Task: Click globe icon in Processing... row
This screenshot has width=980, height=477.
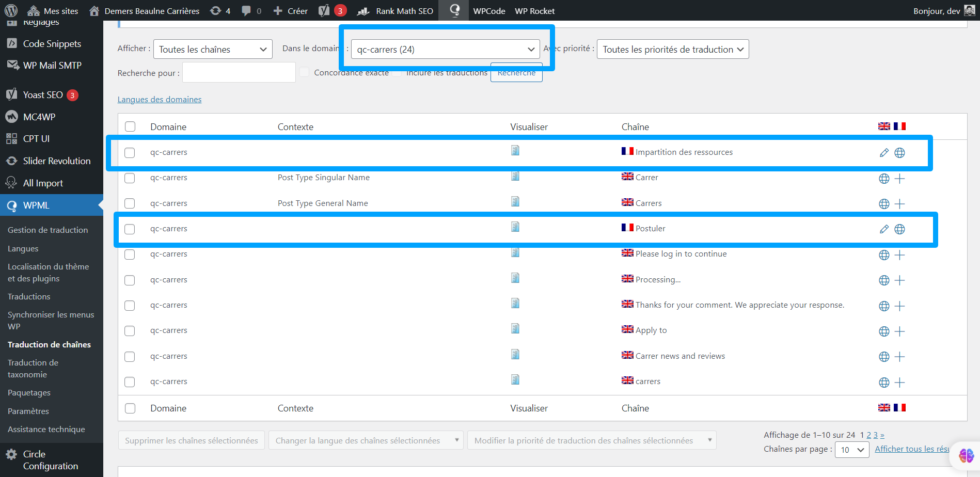Action: [884, 280]
